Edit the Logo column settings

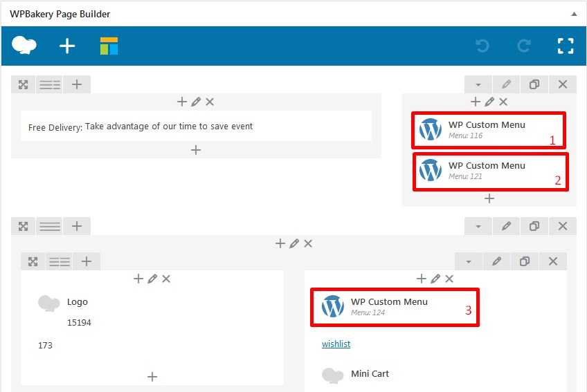pyautogui.click(x=152, y=279)
